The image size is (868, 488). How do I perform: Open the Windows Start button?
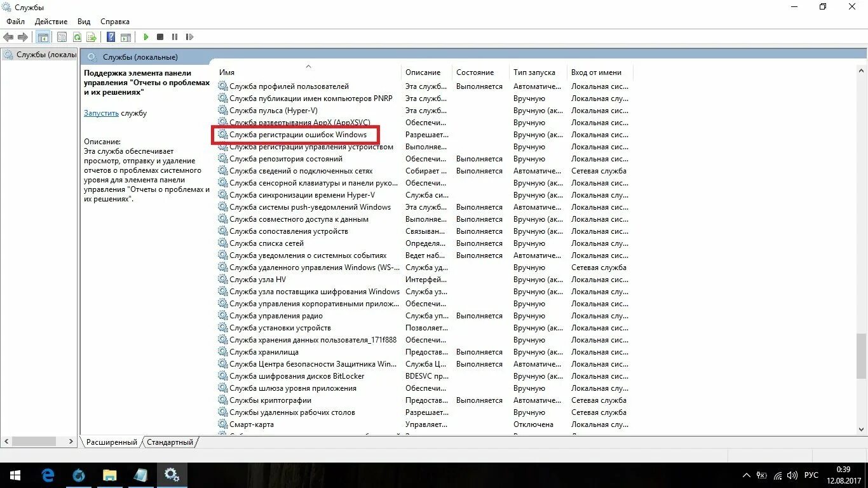(x=15, y=475)
